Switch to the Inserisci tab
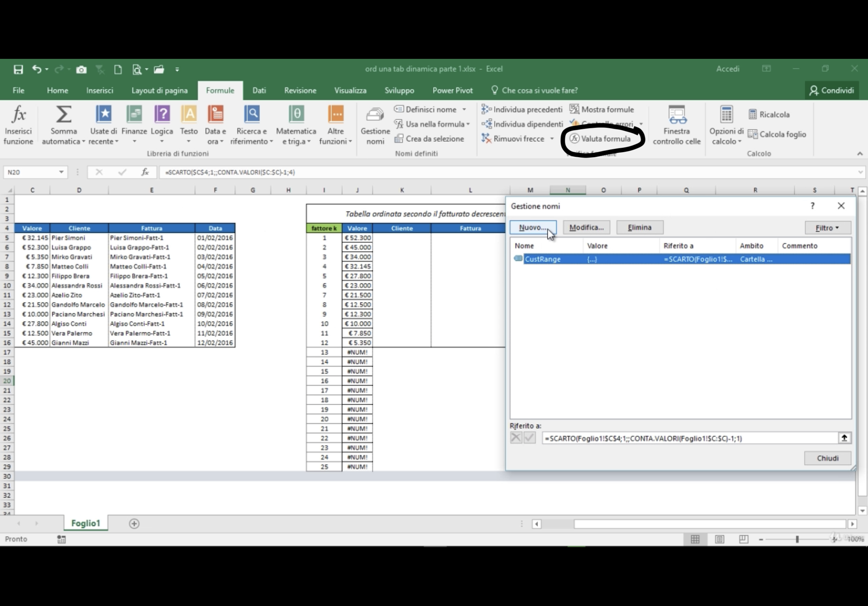Viewport: 868px width, 606px height. (x=100, y=91)
